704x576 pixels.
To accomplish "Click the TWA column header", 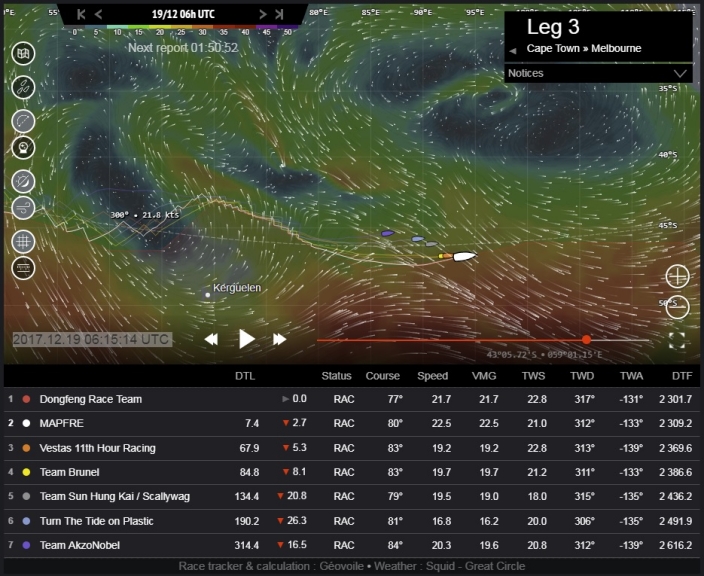I will coord(631,376).
